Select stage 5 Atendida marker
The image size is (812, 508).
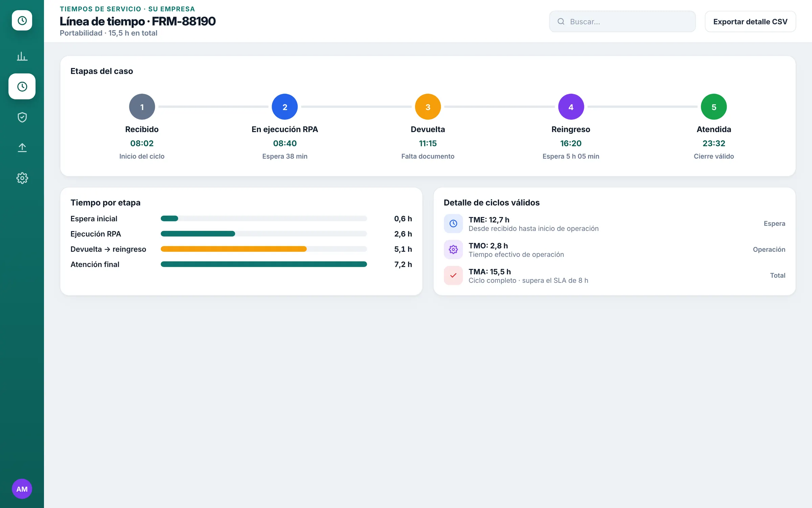click(x=714, y=107)
